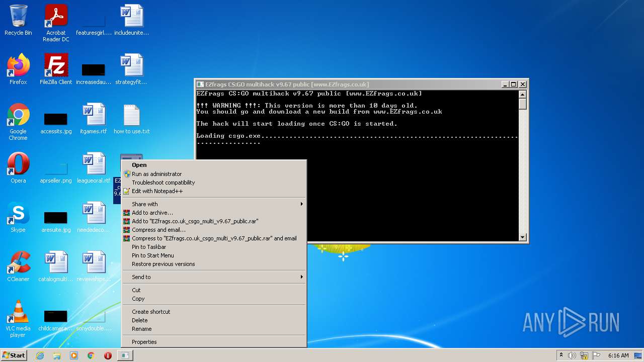Image resolution: width=644 pixels, height=362 pixels.
Task: Launch Skype from the desktop
Action: pos(18,217)
